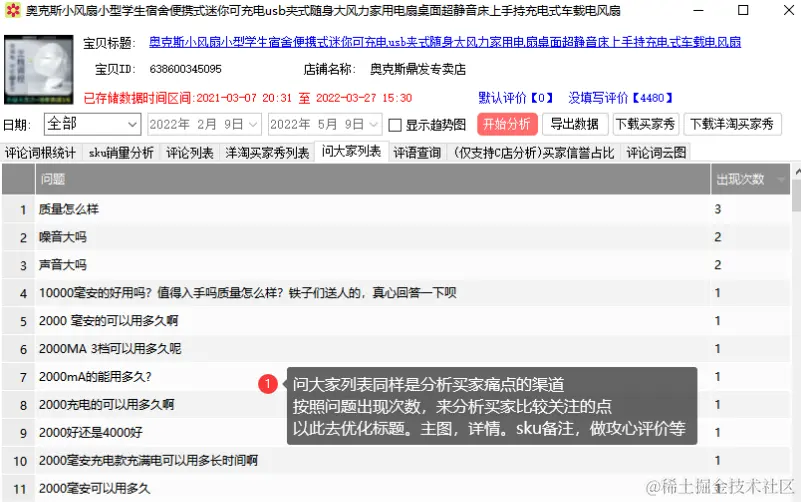This screenshot has height=502, width=801.
Task: Select row 2000毫安充电款充满电可以用多长时间啊
Action: coord(396,461)
